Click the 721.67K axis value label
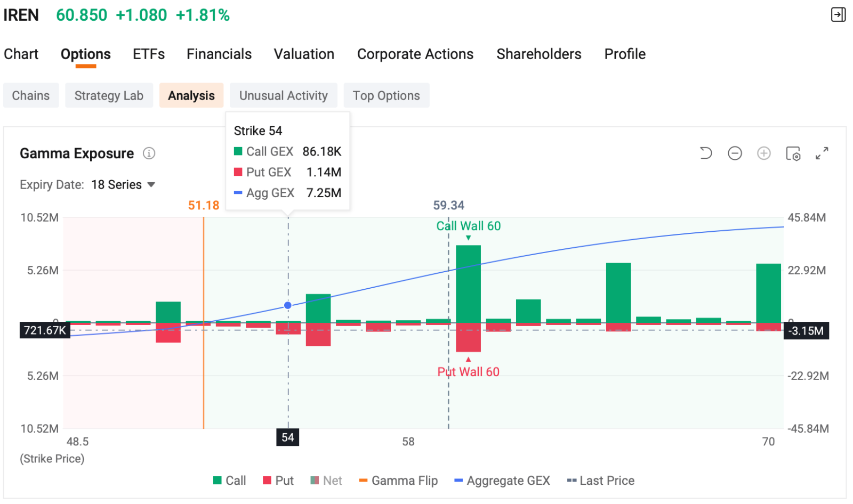853x504 pixels. (x=45, y=330)
